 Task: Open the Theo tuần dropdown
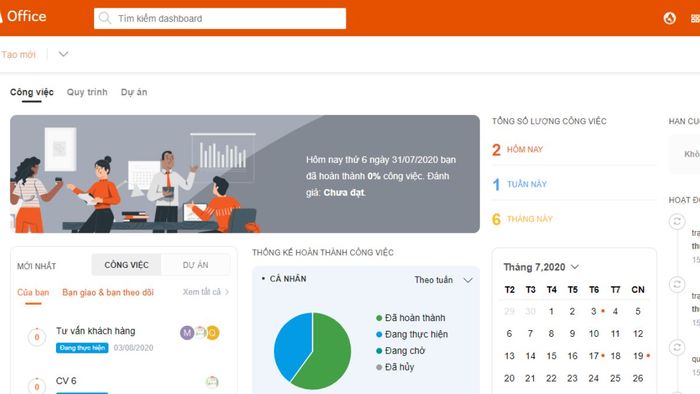(x=443, y=280)
